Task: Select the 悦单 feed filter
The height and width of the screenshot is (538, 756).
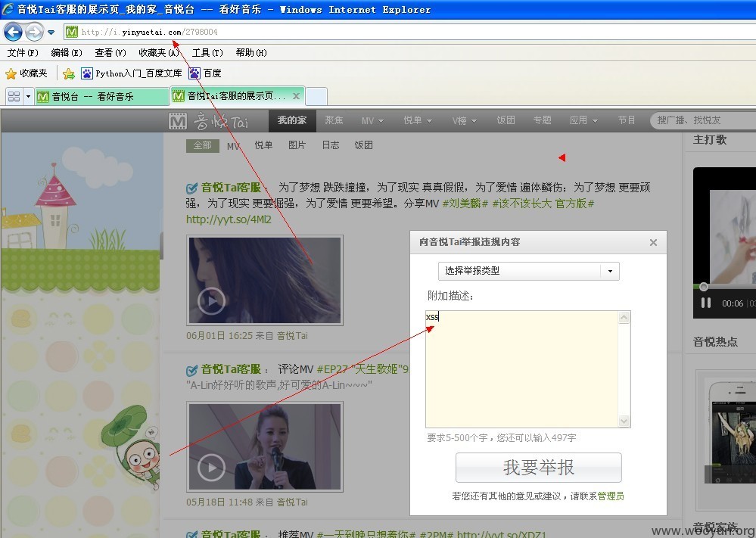Action: 263,145
